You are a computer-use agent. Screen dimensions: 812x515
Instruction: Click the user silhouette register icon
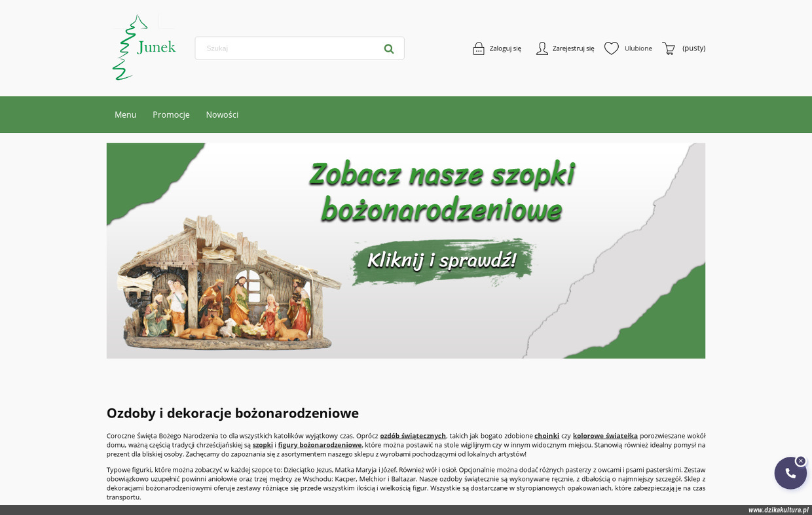[x=542, y=48]
